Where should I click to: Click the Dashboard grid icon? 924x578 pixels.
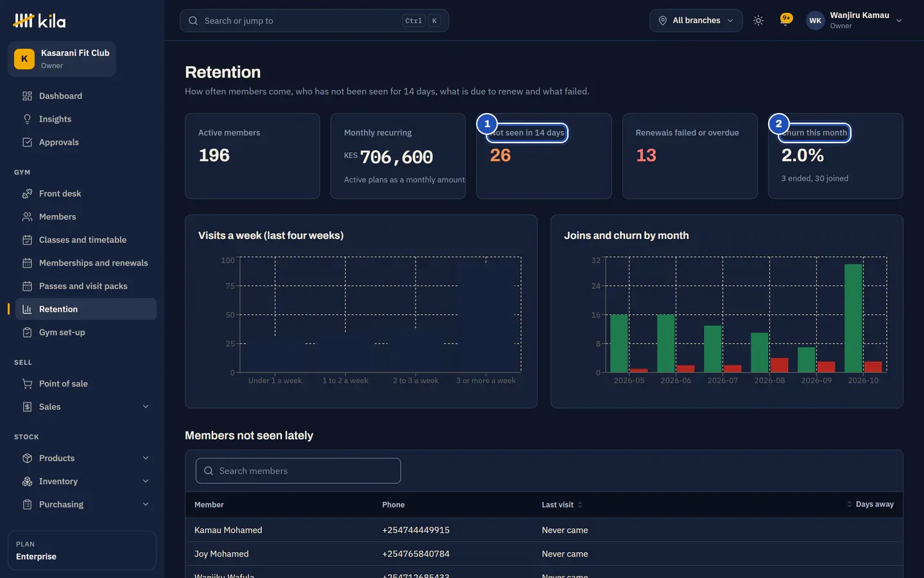pyautogui.click(x=27, y=96)
